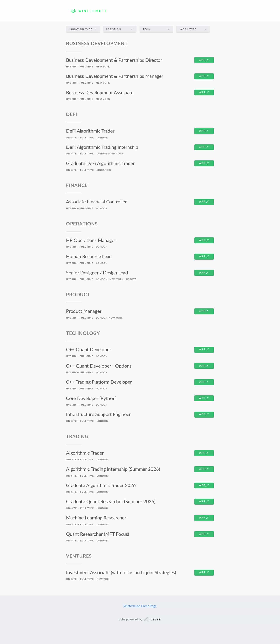Click the Wintermute logo icon
This screenshot has height=644, width=280.
73,11
